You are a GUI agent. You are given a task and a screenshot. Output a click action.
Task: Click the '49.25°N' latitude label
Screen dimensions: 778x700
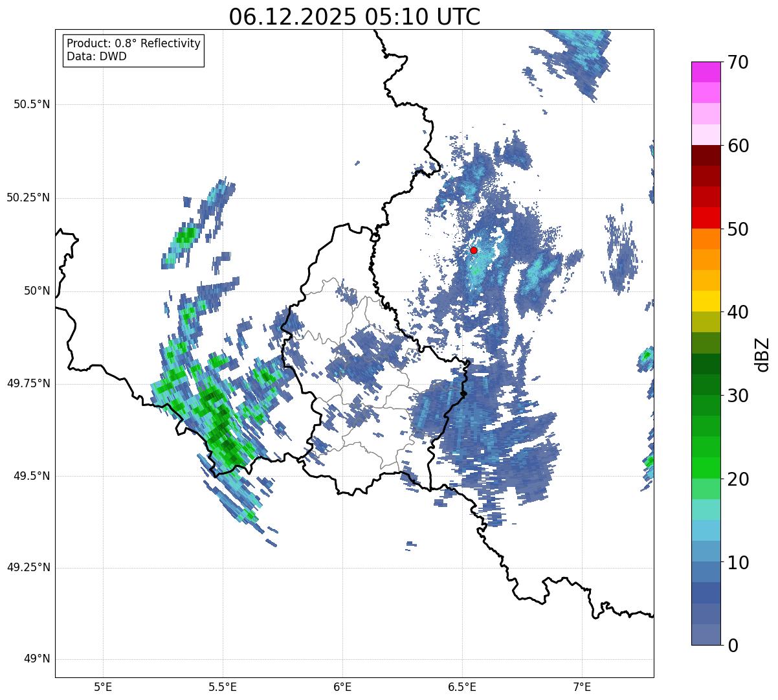28,568
